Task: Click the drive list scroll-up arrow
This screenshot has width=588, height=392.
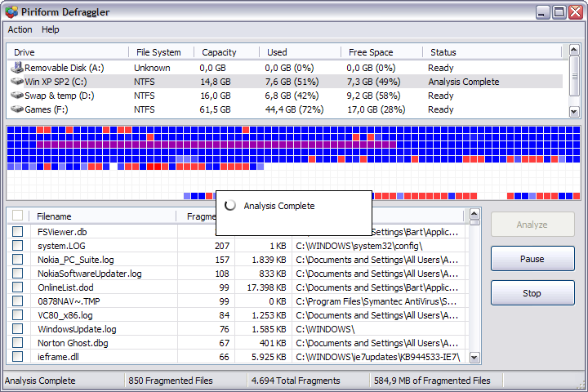Action: [x=574, y=50]
